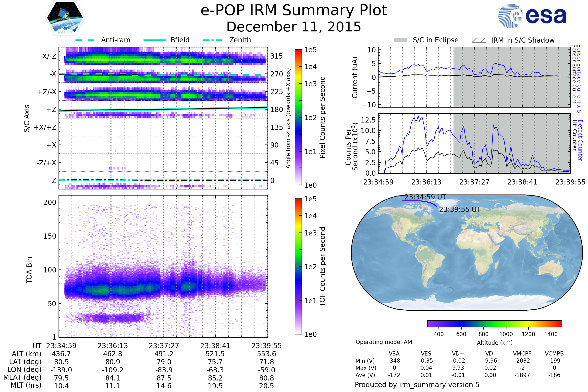The height and width of the screenshot is (392, 588).
Task: Click the TOA Bin axis label
Action: coord(29,270)
